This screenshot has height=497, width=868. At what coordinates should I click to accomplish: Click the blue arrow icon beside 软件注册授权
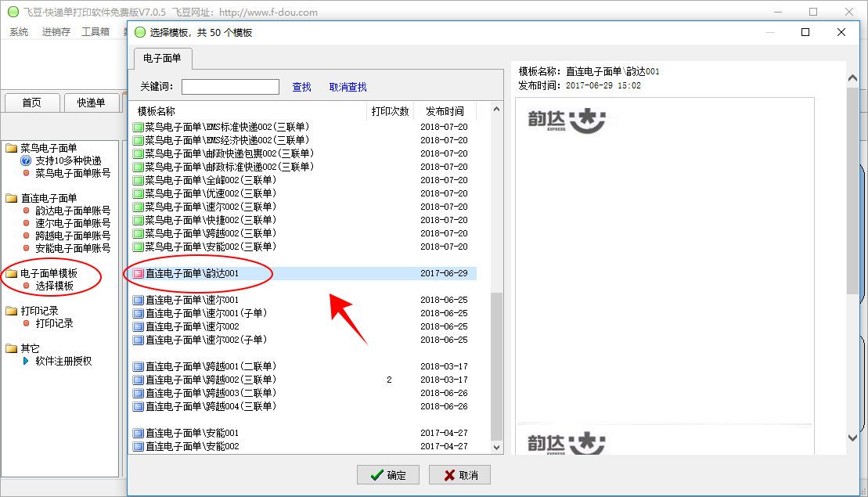pyautogui.click(x=26, y=361)
